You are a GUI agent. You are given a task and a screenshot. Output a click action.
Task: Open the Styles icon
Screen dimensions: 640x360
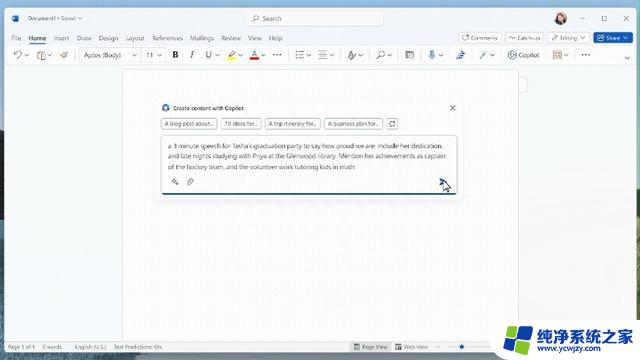point(351,55)
